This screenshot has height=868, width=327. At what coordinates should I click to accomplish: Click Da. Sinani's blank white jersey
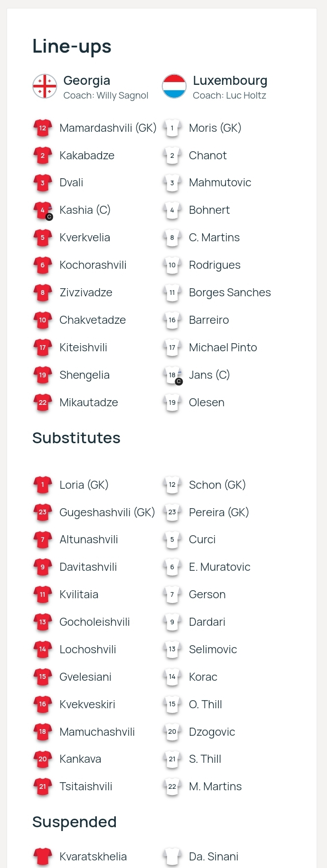pyautogui.click(x=172, y=857)
